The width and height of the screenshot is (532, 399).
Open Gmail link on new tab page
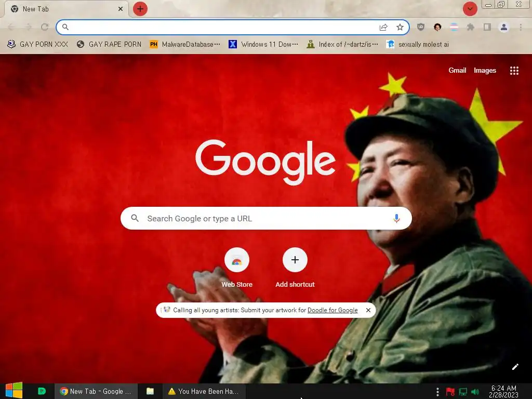point(457,70)
